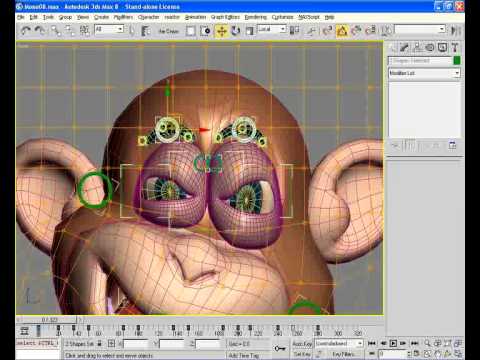Open the Create menu
Screen dimensions: 480x360
(101, 17)
